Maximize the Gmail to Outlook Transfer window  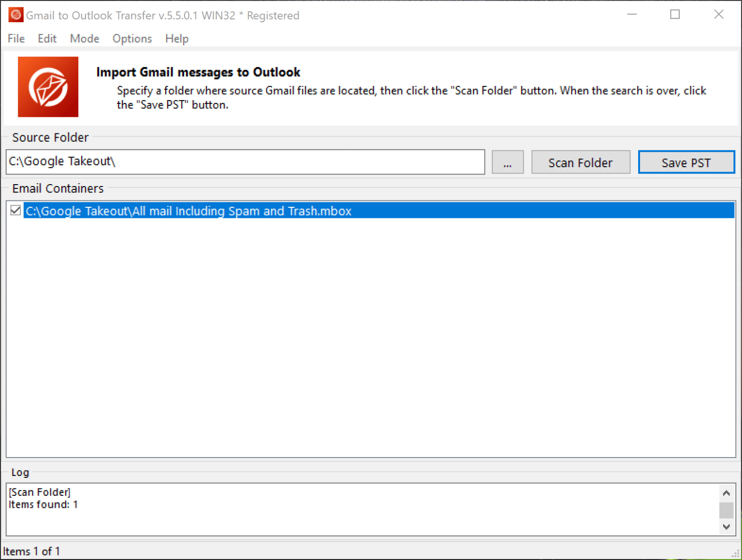tap(675, 14)
